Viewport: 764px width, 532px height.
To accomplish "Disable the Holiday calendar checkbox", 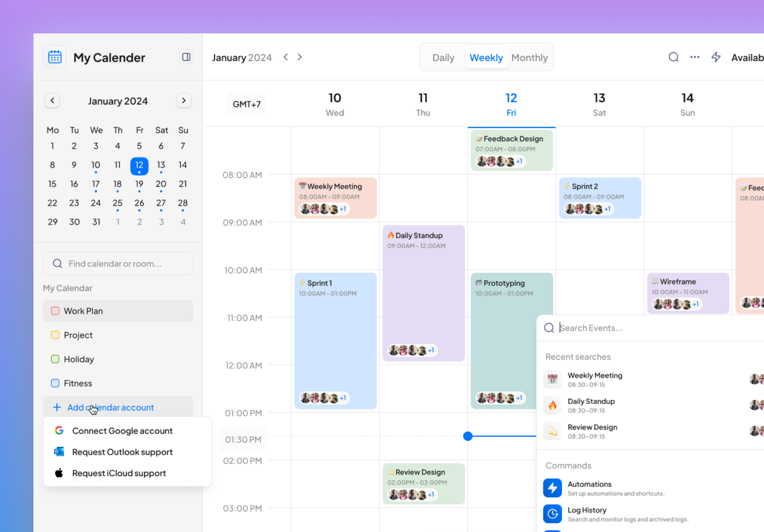I will pos(55,359).
